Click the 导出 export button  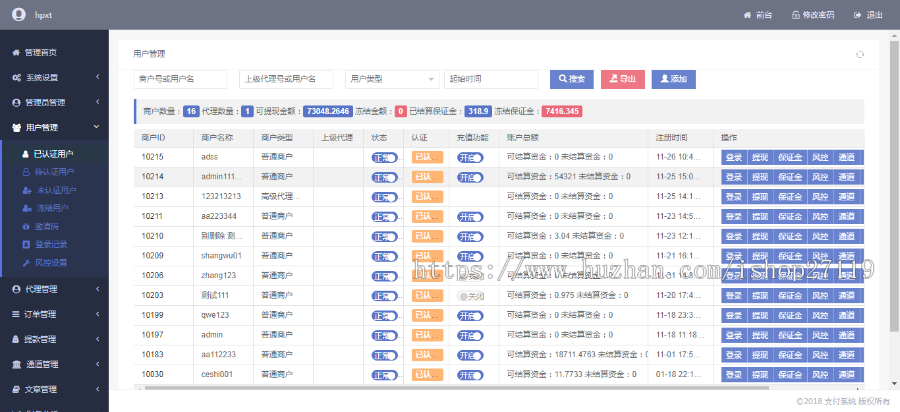(623, 79)
